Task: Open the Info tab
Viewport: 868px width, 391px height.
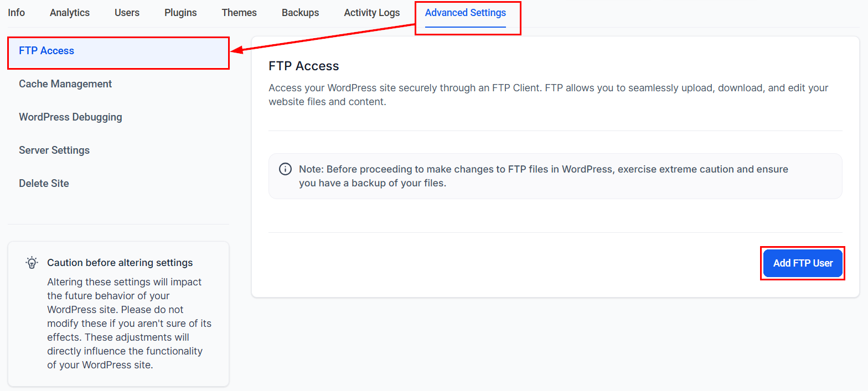Action: [17, 13]
